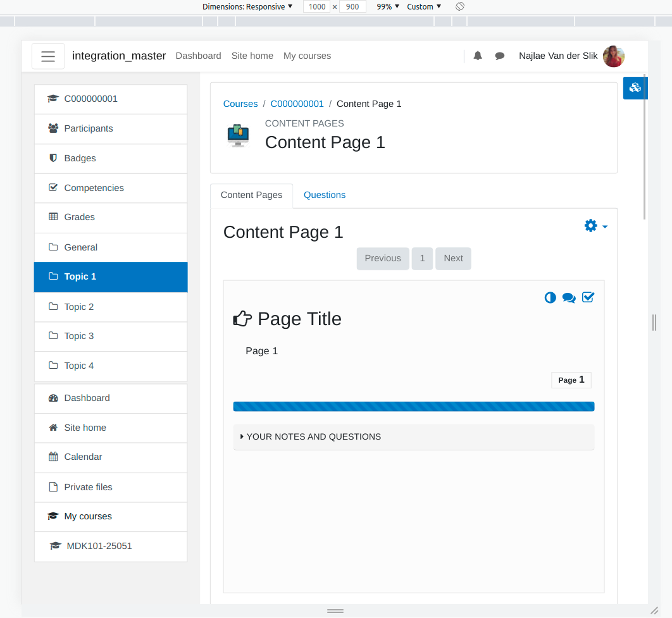Open notifications bell icon

coord(478,56)
